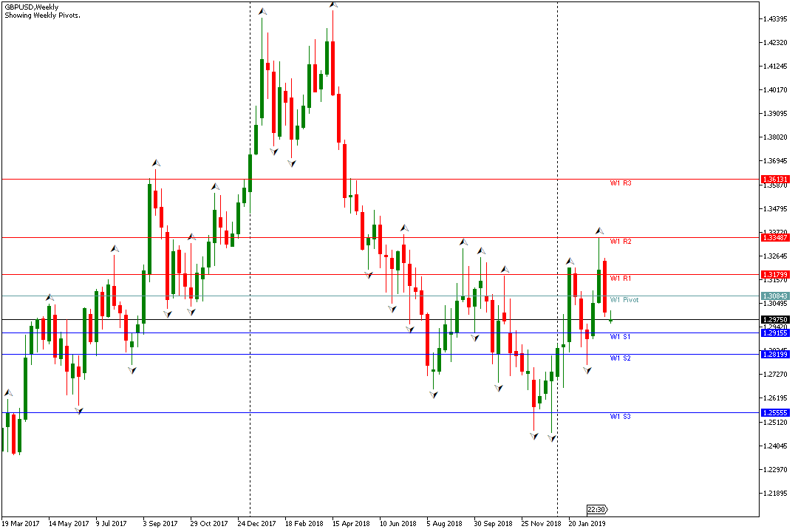Viewport: 798px width, 532px height.
Task: Click the up fractal arrow right of Dec 2017 dashed line
Action: pyautogui.click(x=262, y=11)
